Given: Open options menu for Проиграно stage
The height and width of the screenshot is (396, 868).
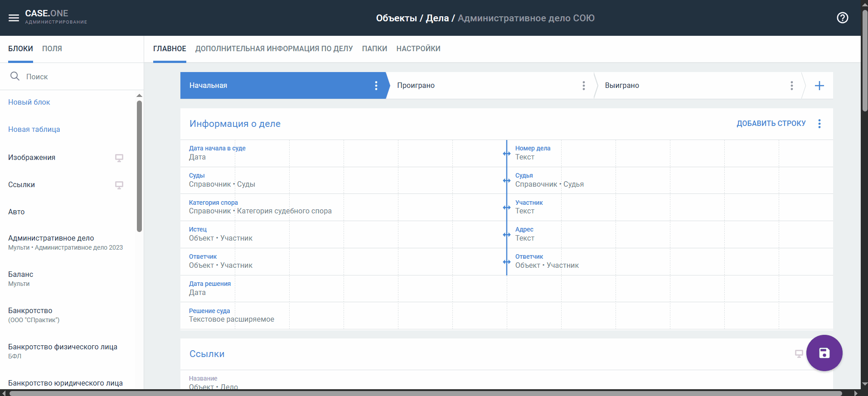Looking at the screenshot, I should point(583,86).
